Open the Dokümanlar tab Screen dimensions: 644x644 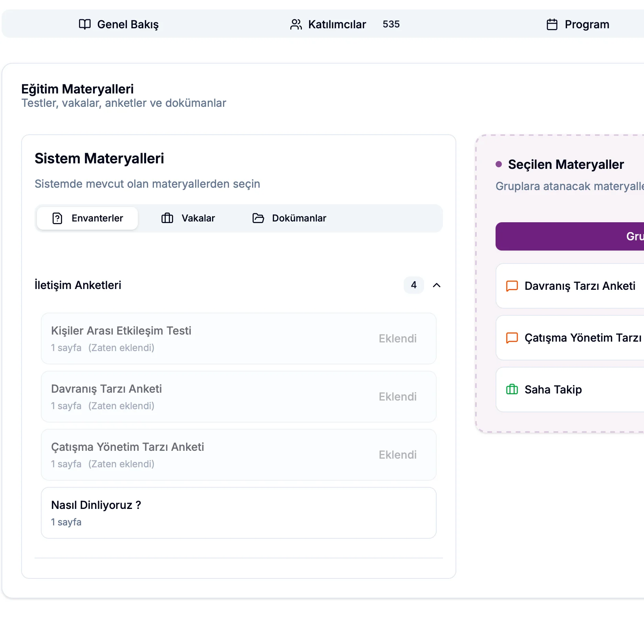289,218
